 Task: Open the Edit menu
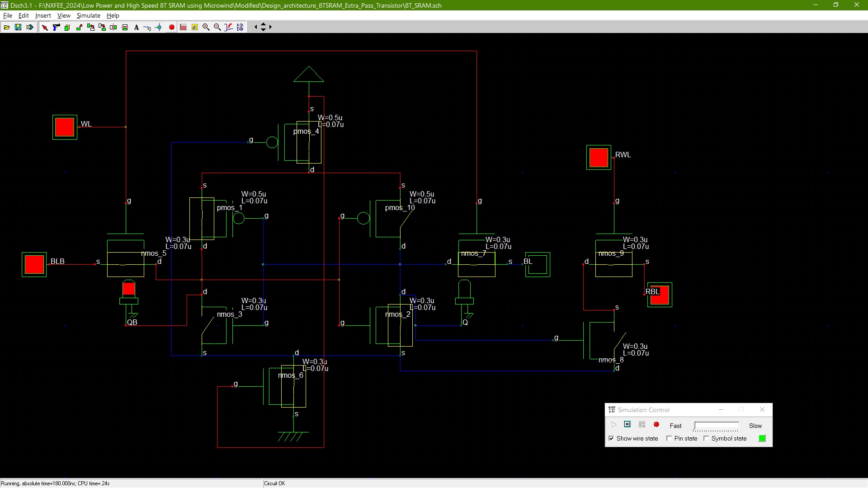24,15
